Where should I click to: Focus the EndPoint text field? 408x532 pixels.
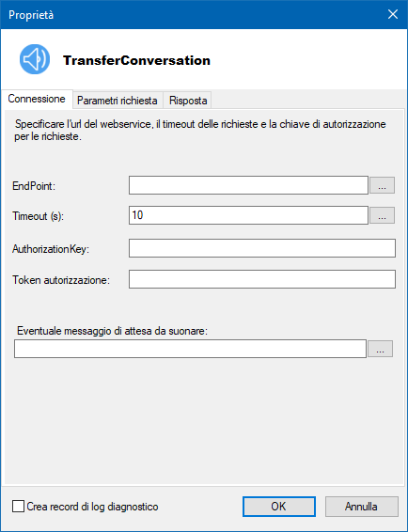[x=248, y=185]
